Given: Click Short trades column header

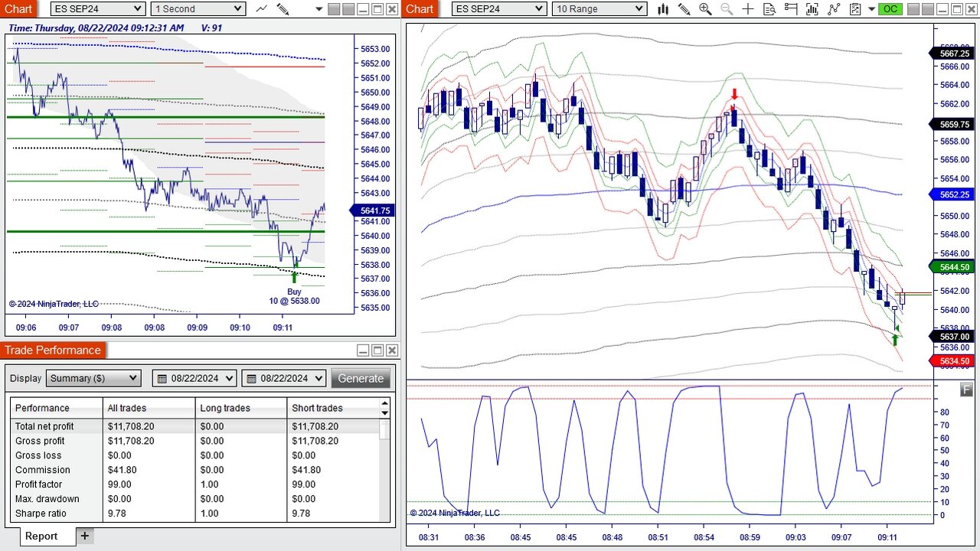Looking at the screenshot, I should 333,408.
